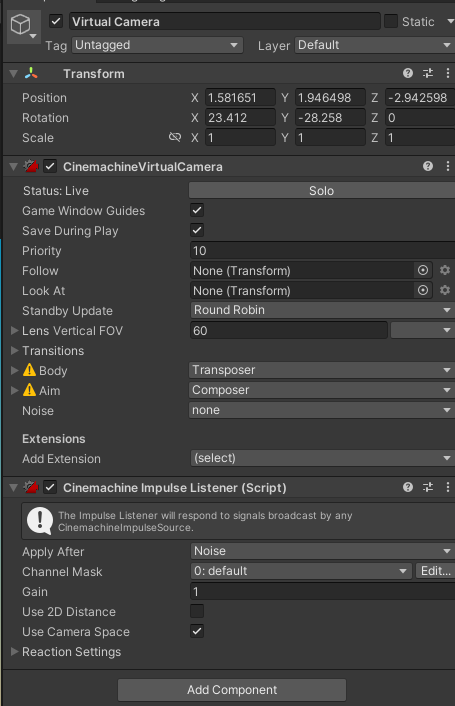Collapse the Transform component
This screenshot has width=455, height=706.
14,73
